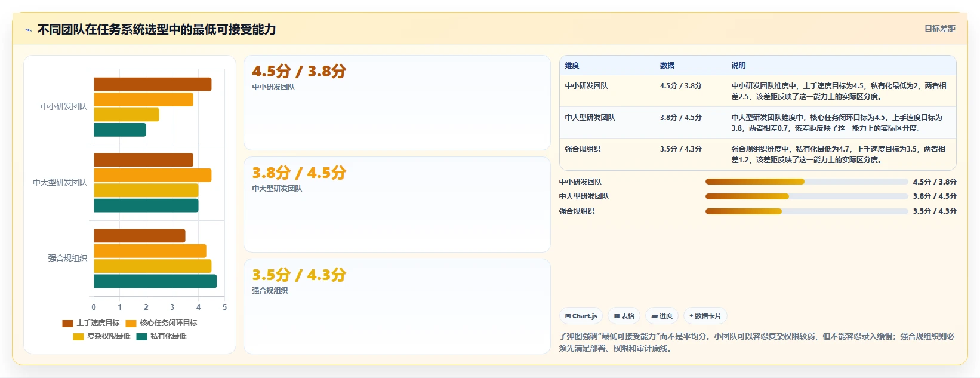Click 强合规组织 caption in data card

click(x=270, y=291)
